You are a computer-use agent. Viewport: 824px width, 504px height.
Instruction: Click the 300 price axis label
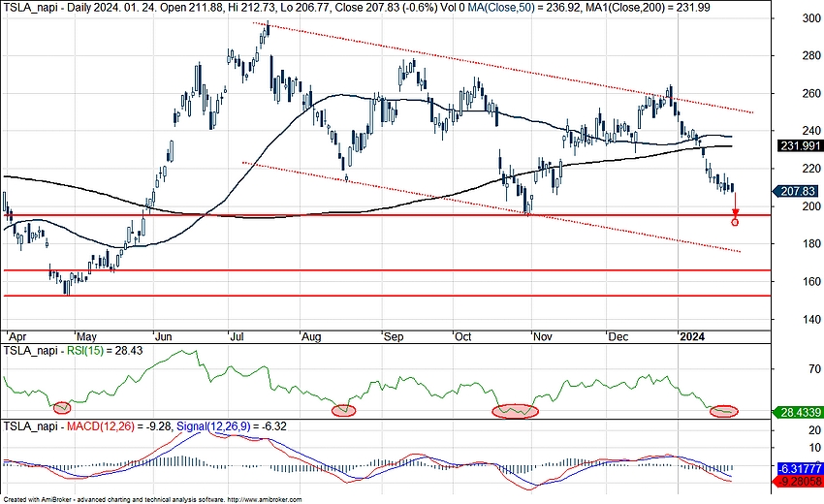[812, 18]
